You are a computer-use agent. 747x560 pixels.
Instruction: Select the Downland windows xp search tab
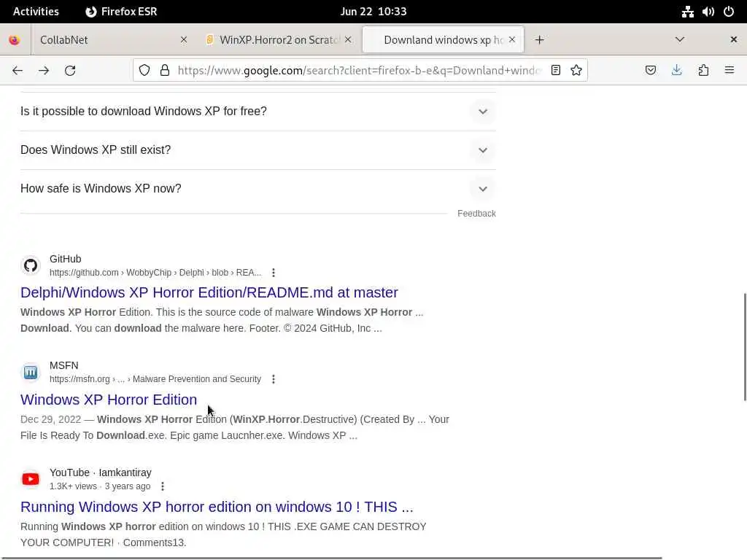point(443,40)
